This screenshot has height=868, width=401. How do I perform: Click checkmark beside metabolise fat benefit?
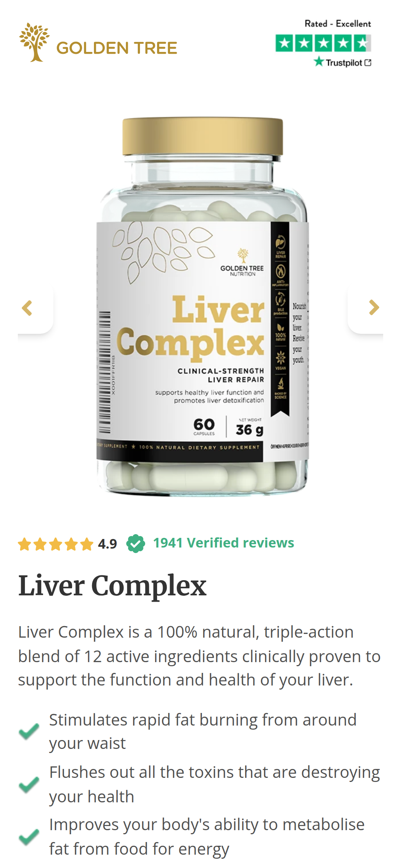[x=29, y=836]
